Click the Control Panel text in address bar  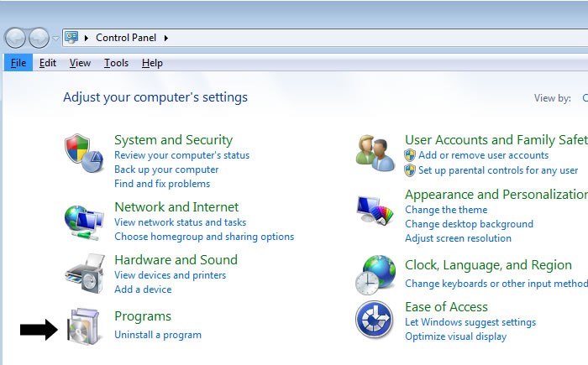(126, 38)
